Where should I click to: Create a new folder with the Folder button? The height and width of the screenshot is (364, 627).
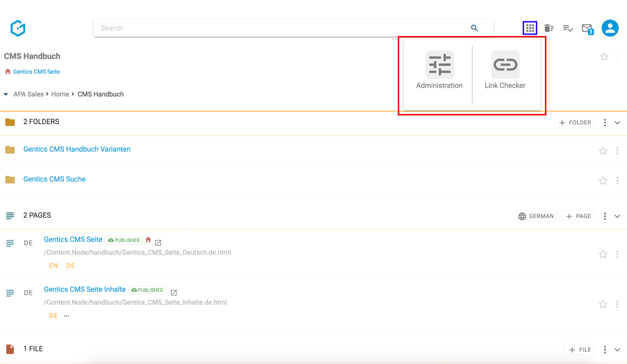coord(575,123)
